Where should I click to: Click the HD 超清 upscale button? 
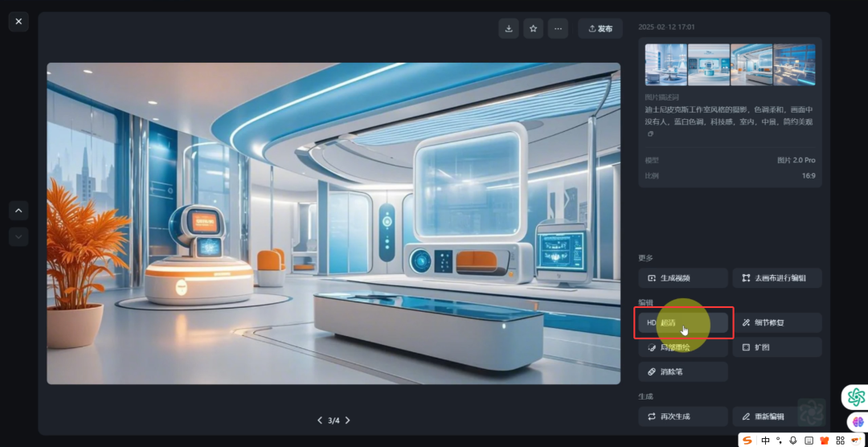coord(683,323)
